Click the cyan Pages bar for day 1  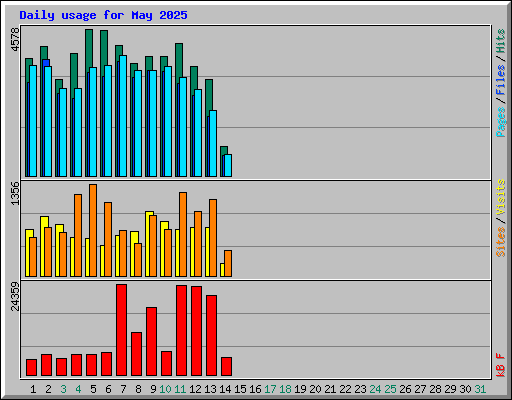point(33,121)
